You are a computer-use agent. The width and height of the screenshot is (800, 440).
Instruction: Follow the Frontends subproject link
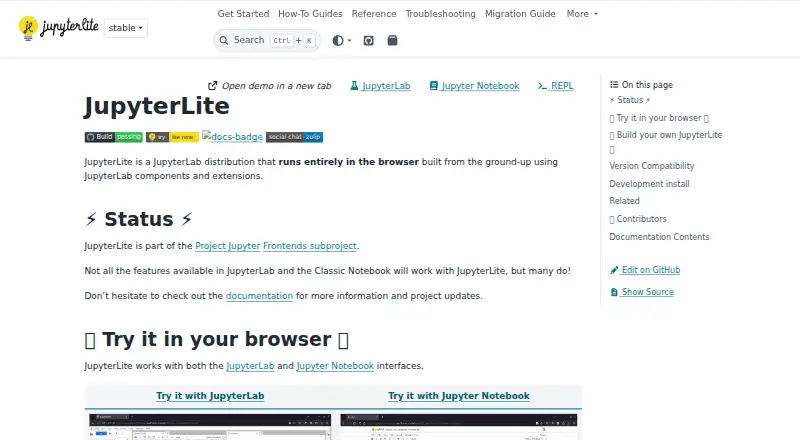(x=310, y=246)
